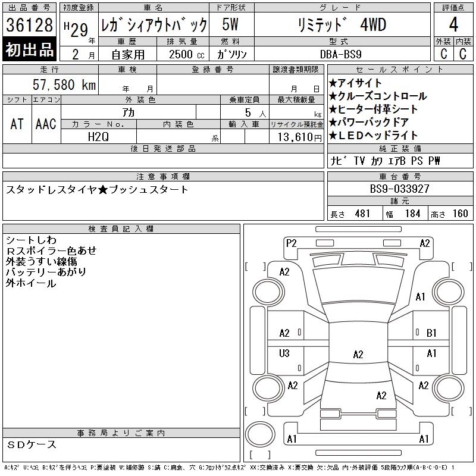Select the height value 高さ 160

tap(449, 214)
